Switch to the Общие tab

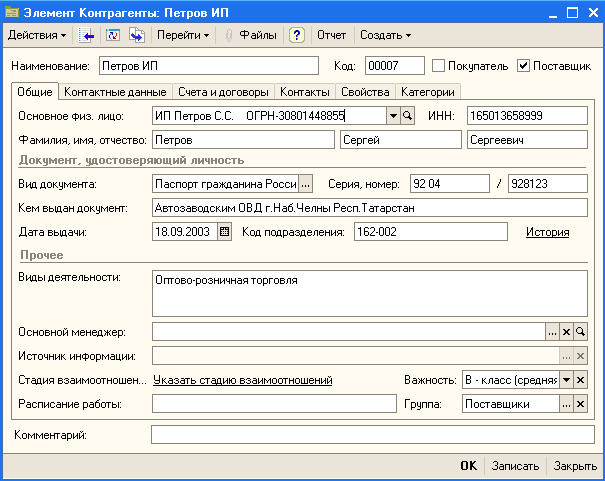[35, 92]
